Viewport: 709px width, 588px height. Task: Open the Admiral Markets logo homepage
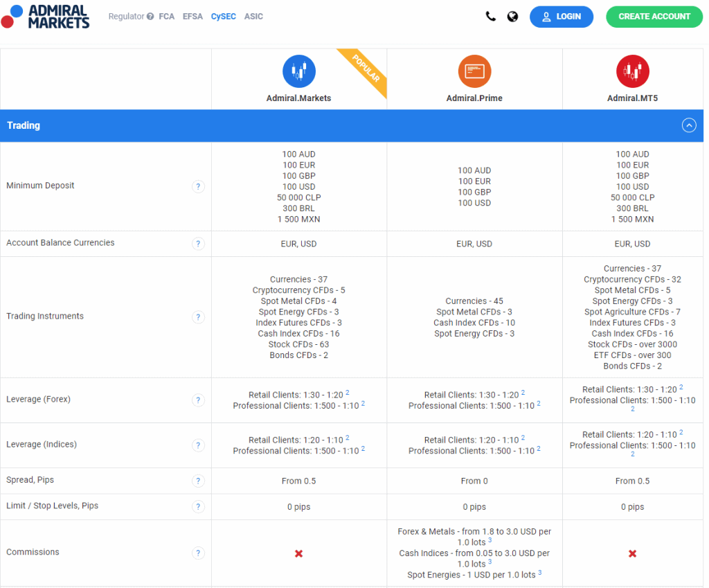pos(45,17)
